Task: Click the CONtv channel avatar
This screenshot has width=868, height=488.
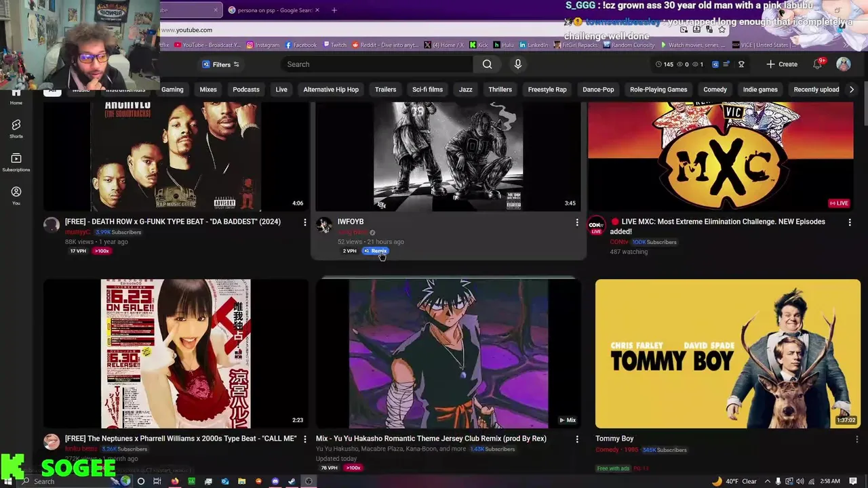Action: click(x=596, y=225)
